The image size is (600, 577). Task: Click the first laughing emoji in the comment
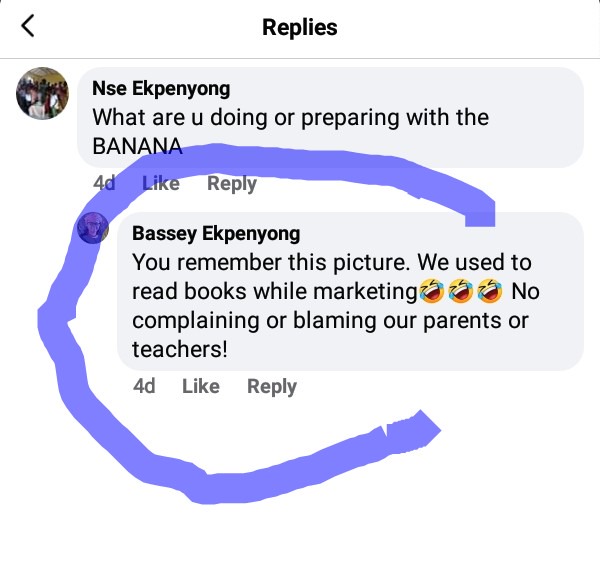click(x=432, y=291)
